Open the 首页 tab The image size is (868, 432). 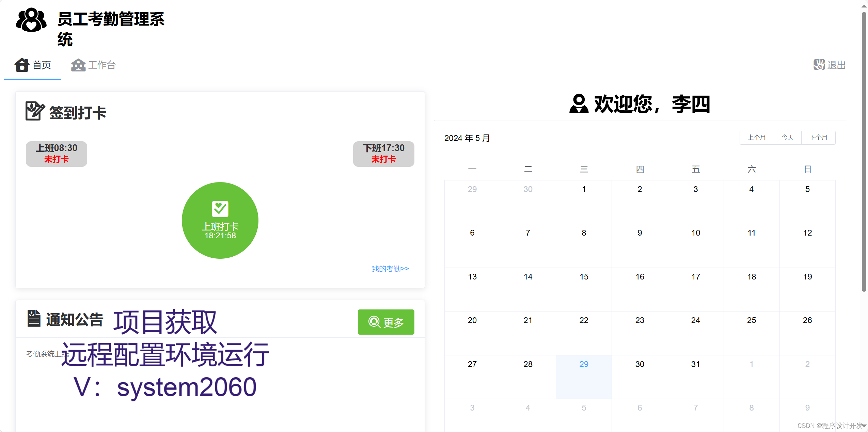42,65
